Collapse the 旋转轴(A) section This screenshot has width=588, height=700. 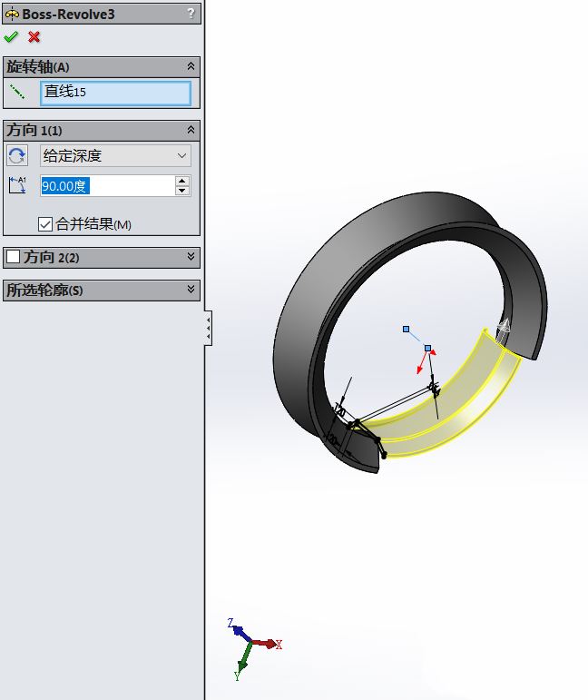191,66
